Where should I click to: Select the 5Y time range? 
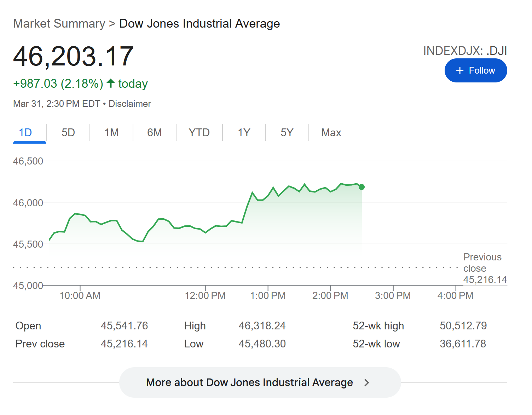coord(287,133)
